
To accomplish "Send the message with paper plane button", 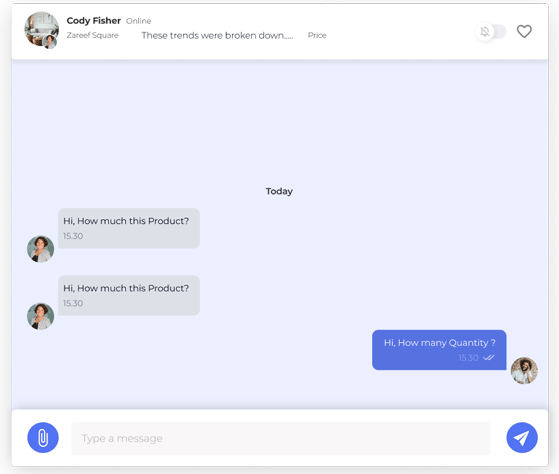I will (522, 438).
